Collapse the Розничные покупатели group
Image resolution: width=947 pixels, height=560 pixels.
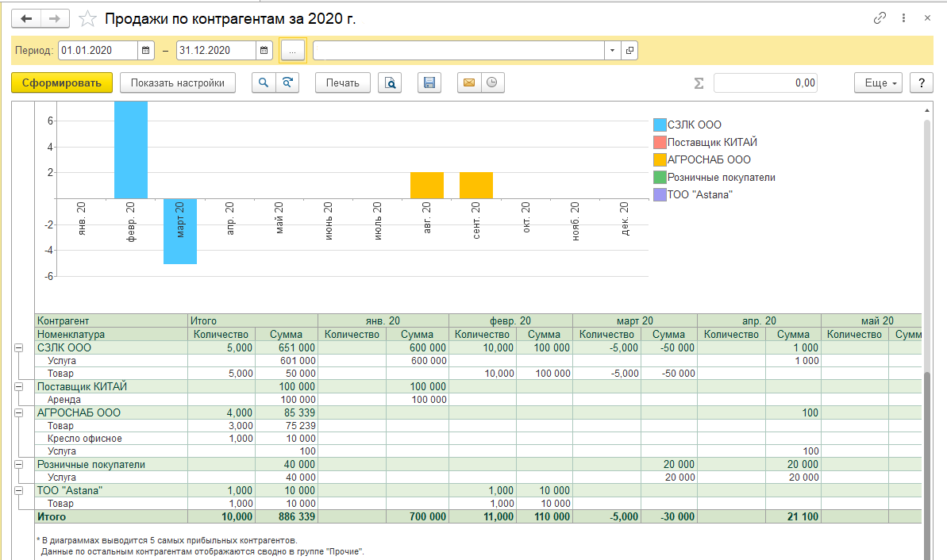(18, 464)
